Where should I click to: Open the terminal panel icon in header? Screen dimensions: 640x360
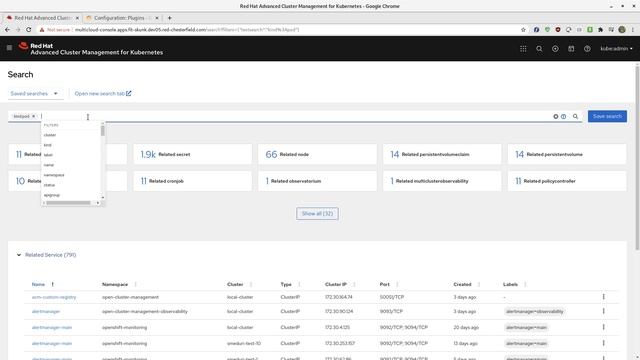click(571, 49)
